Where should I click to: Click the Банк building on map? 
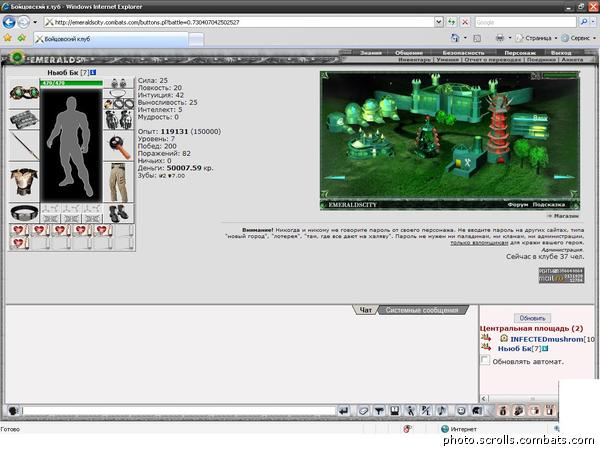pos(531,124)
